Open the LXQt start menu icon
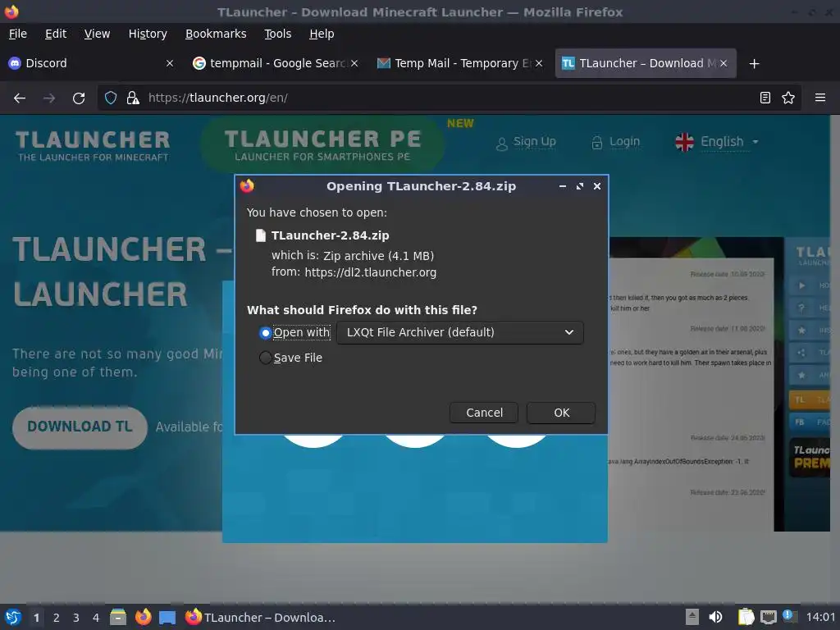840x630 pixels. click(x=13, y=618)
